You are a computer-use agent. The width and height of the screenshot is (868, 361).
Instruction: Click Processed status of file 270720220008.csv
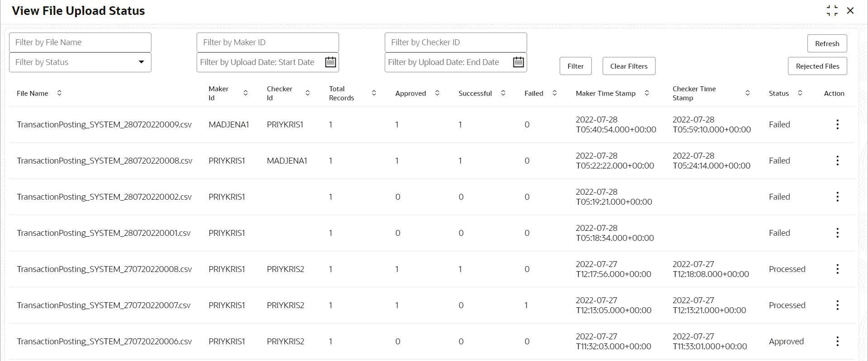click(x=787, y=269)
